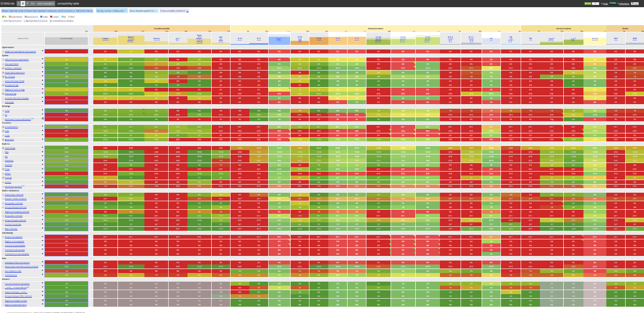Click the landmark dot beside spread operator
The image size is (644, 313).
3,68
